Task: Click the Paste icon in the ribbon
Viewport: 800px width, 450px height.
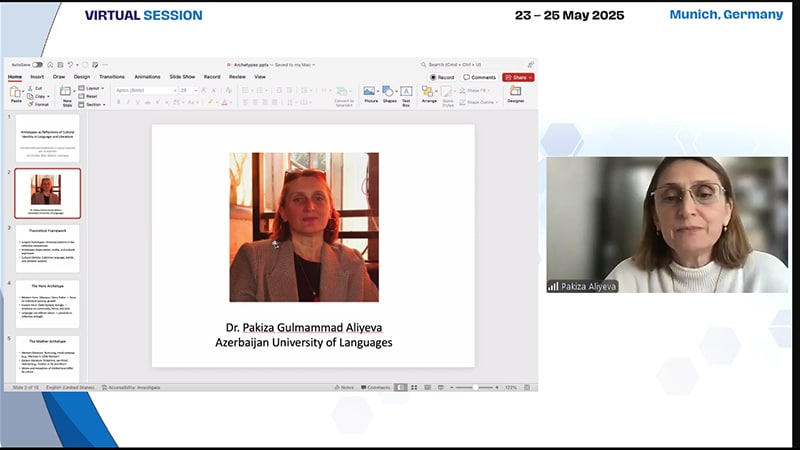Action: 16,94
